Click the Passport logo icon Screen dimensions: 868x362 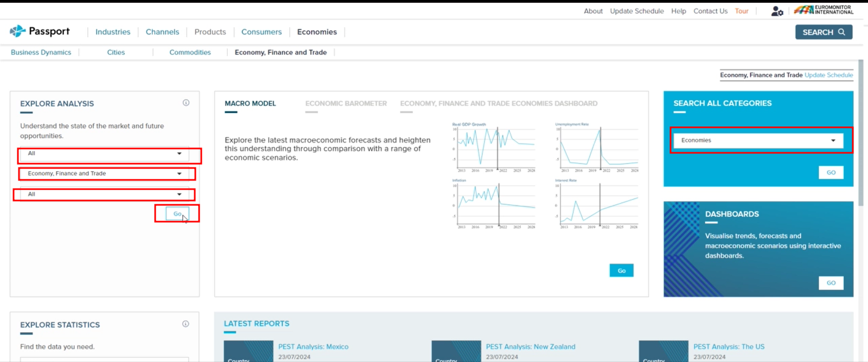point(17,31)
